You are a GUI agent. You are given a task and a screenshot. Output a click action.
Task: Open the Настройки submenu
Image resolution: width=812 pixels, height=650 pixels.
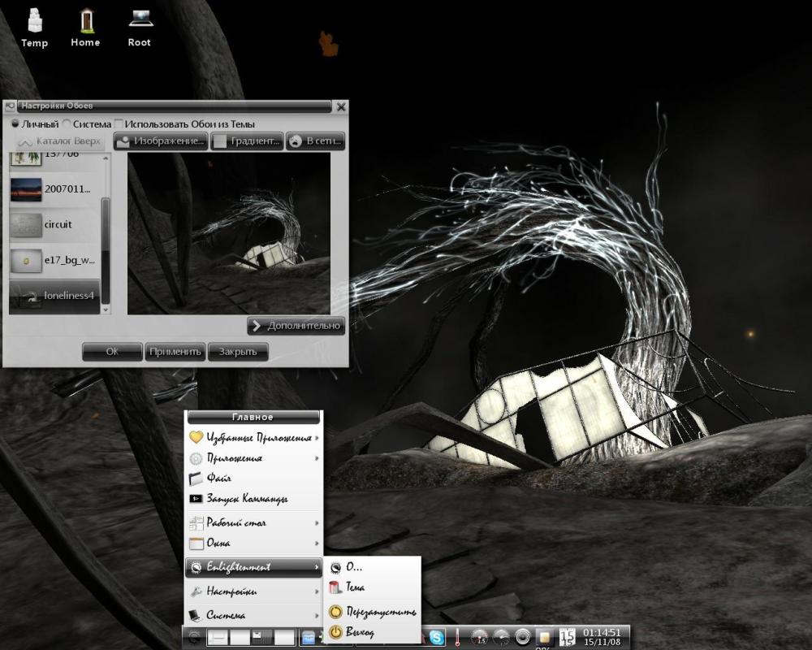coord(253,591)
